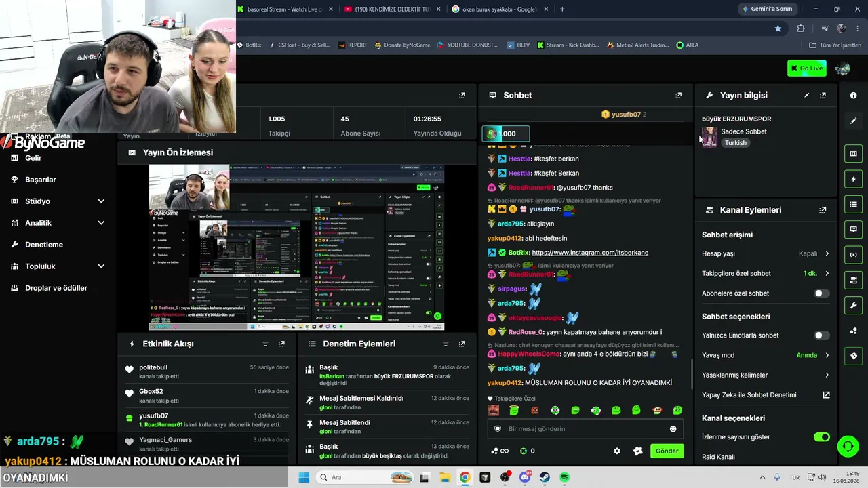Select the broadcast signal icon in right rail

coord(853,255)
